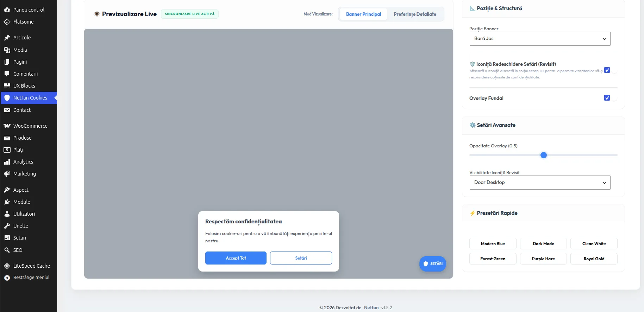Viewport: 644px width, 312px height.
Task: Open the Vizibilitate Iconiță Revisit dropdown
Action: coord(540,183)
